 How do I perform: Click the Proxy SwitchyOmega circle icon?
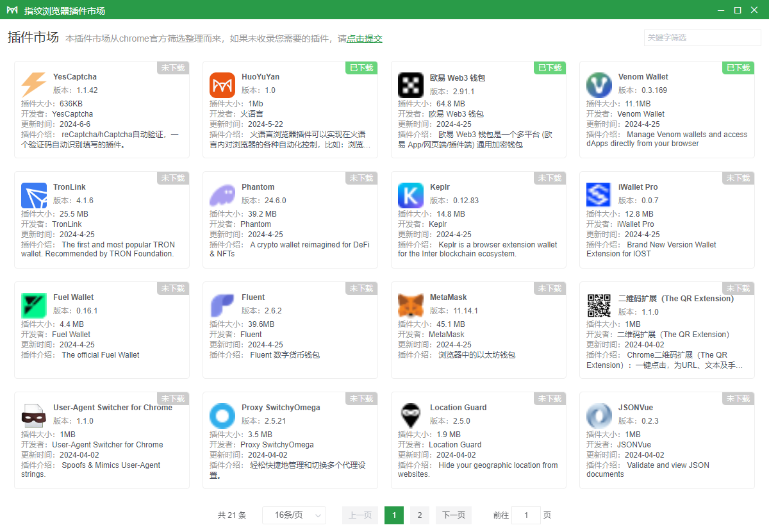coord(222,416)
